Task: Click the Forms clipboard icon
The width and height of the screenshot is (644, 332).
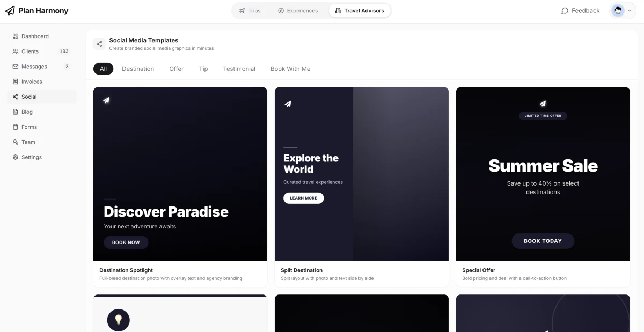Action: click(x=16, y=127)
